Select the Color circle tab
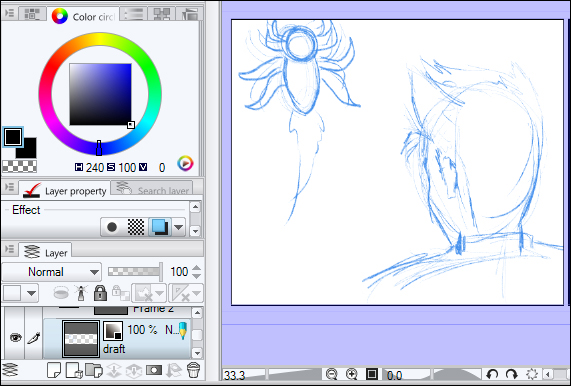Viewport: 571px width, 386px height. (83, 16)
